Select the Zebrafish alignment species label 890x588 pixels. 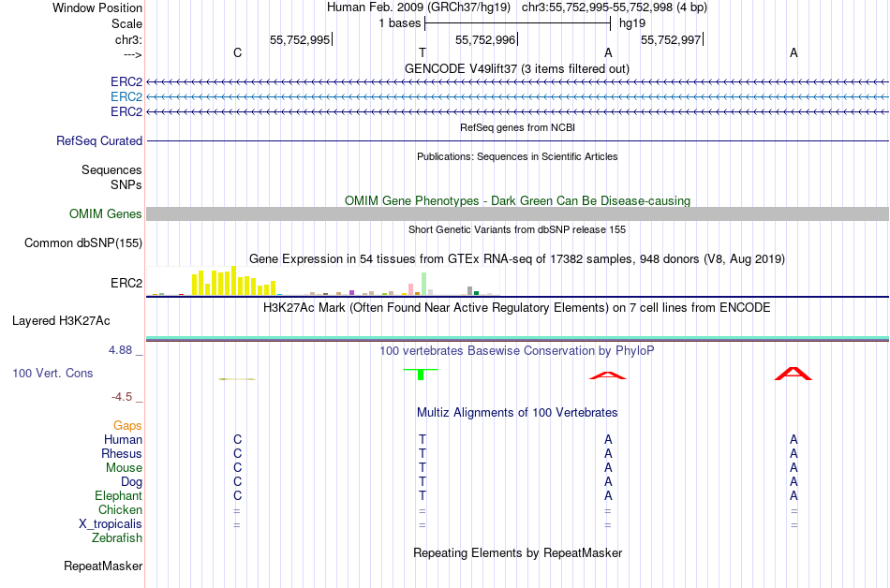[x=117, y=537]
